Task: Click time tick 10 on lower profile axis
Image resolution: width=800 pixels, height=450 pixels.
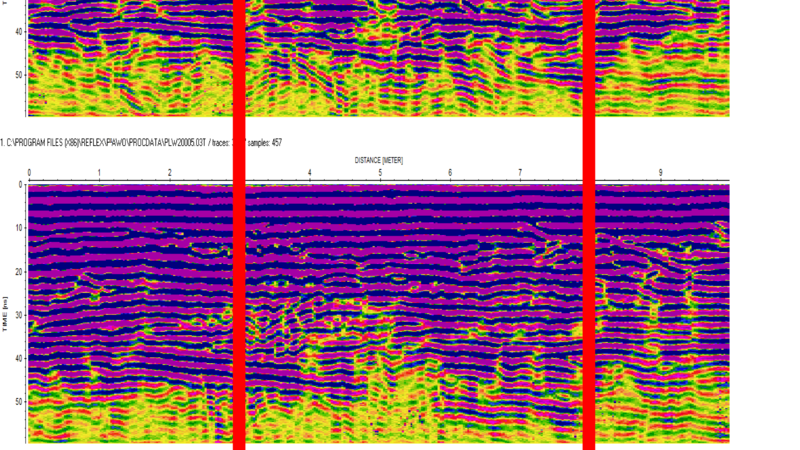Action: (x=18, y=228)
